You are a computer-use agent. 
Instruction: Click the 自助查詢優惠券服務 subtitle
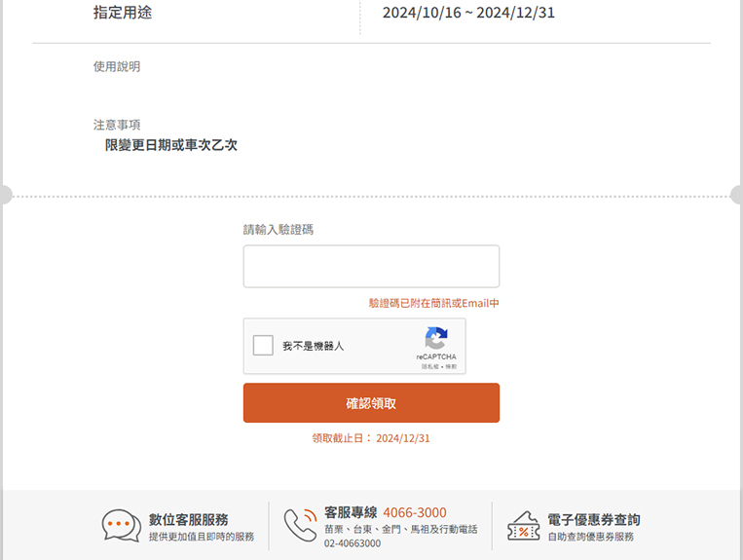click(x=591, y=537)
